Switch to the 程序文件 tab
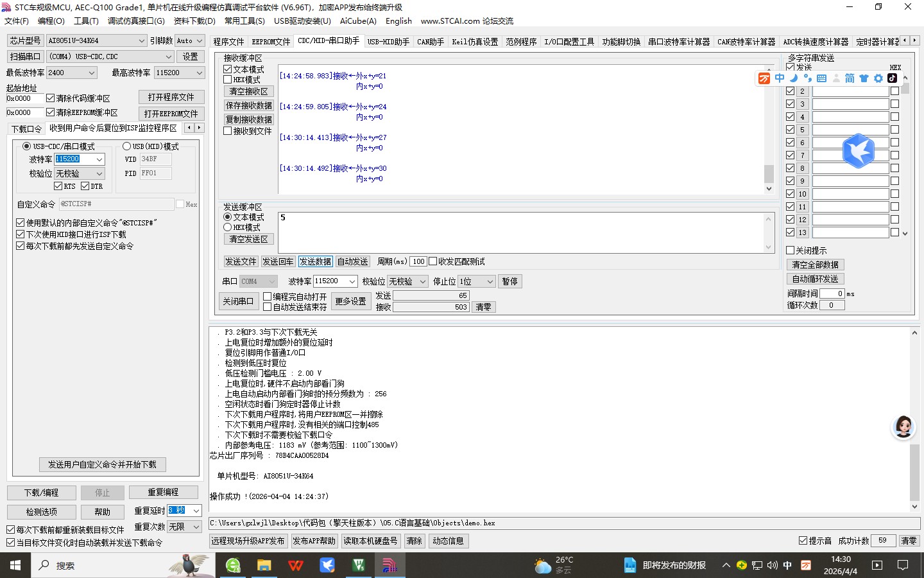Viewport: 924px width, 578px height. tap(228, 42)
